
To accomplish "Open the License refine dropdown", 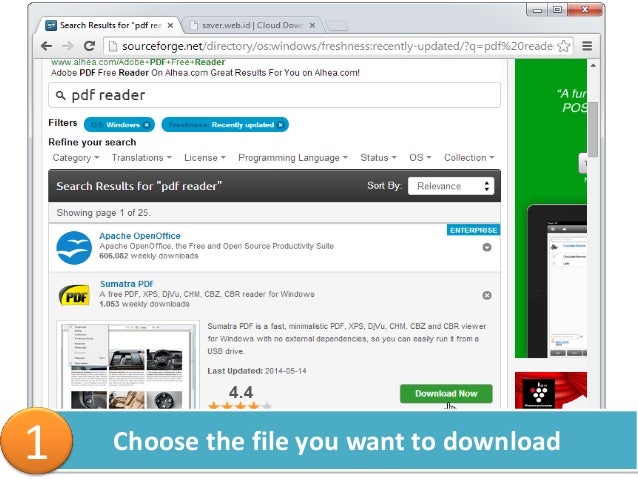I will pyautogui.click(x=205, y=158).
